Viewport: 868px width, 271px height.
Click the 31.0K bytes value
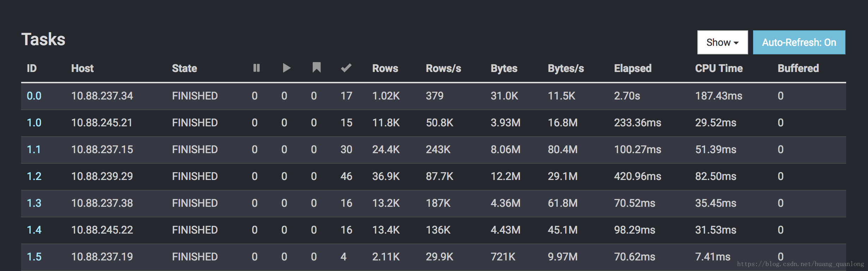(505, 96)
